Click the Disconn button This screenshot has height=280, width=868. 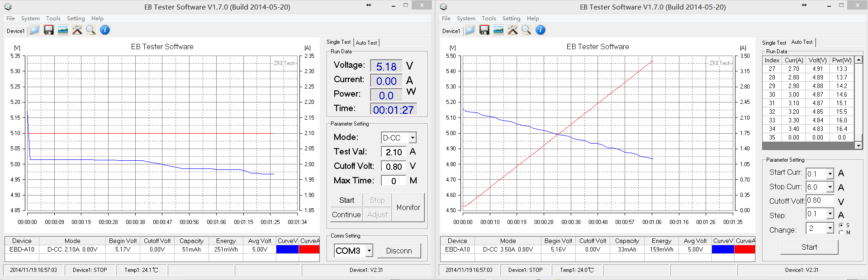pyautogui.click(x=399, y=251)
